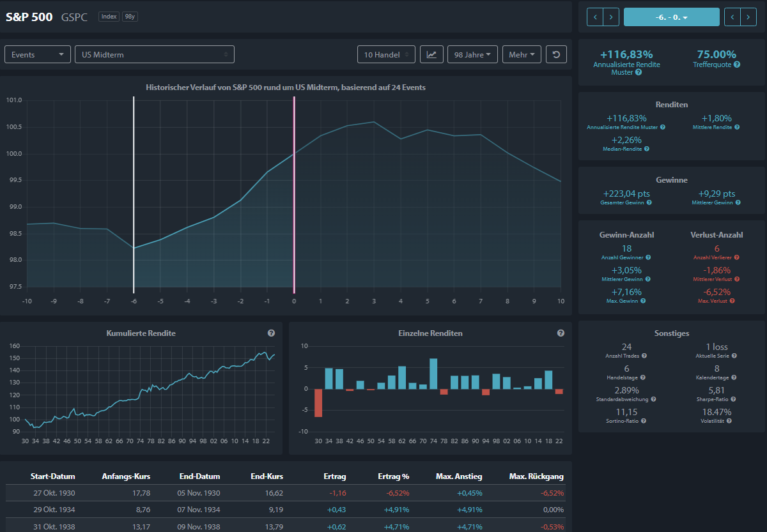This screenshot has width=767, height=532.
Task: Click the Index badge
Action: coord(109,17)
